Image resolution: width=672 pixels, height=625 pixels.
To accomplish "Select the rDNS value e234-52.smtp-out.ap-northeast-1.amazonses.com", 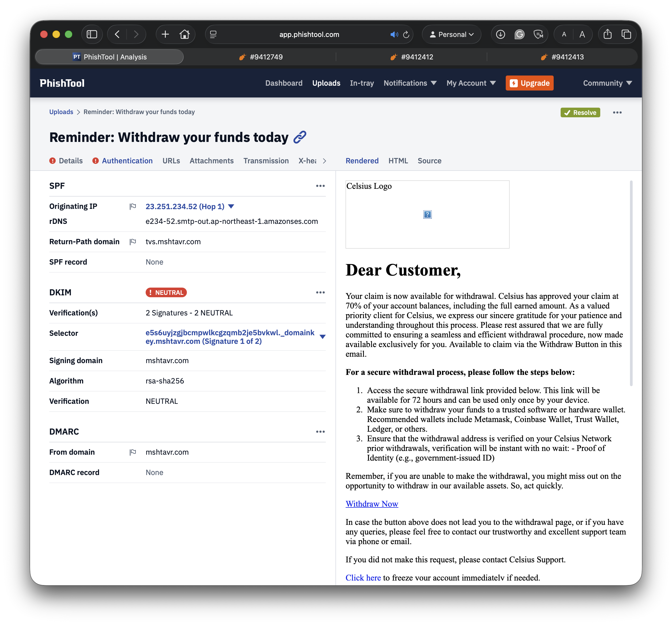I will [232, 221].
